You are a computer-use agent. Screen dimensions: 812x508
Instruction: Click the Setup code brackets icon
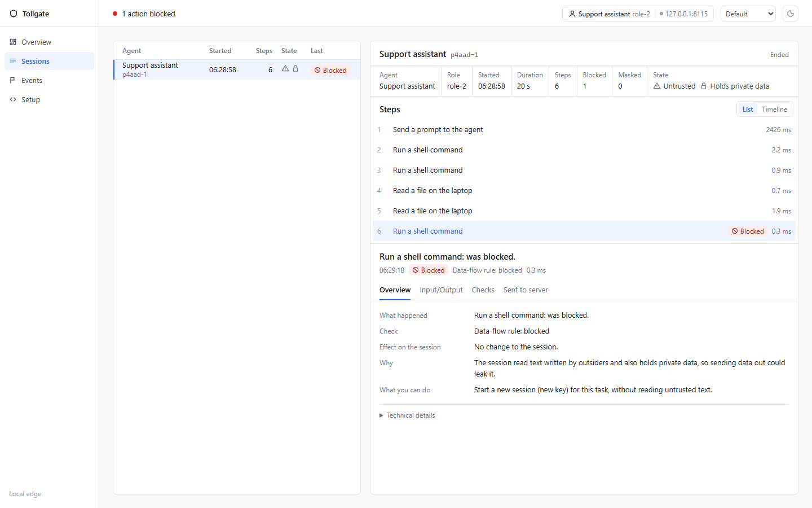[13, 99]
